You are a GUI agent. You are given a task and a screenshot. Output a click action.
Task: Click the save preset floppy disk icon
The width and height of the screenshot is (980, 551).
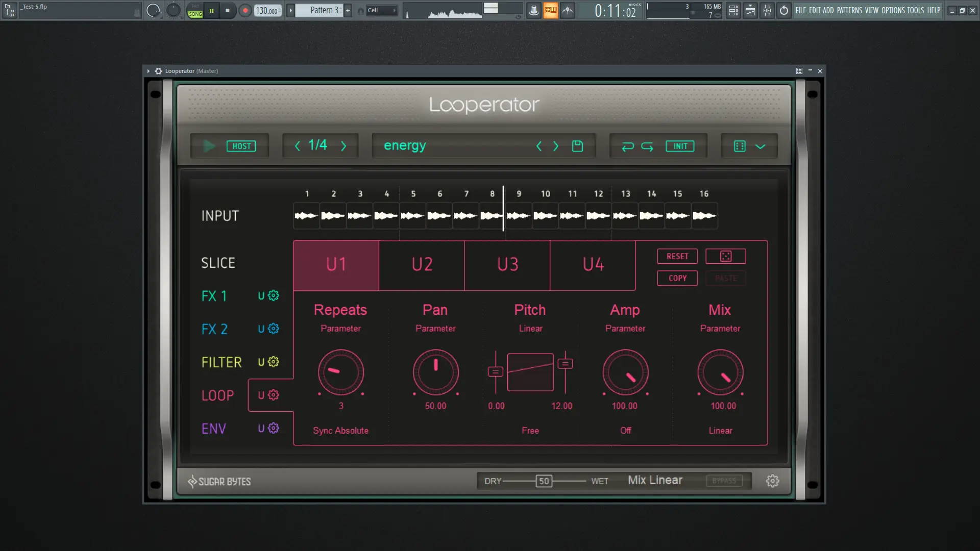[577, 146]
